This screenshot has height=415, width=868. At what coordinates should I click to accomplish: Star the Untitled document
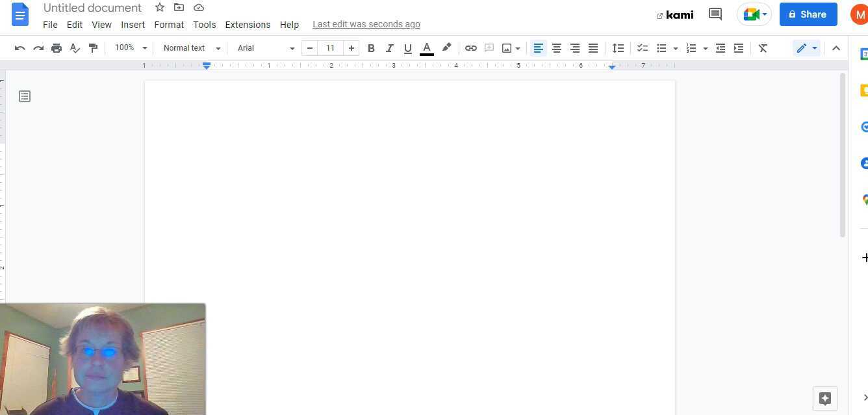[160, 8]
